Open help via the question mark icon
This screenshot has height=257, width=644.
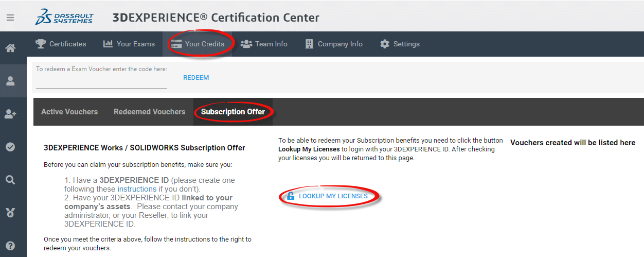(x=10, y=246)
